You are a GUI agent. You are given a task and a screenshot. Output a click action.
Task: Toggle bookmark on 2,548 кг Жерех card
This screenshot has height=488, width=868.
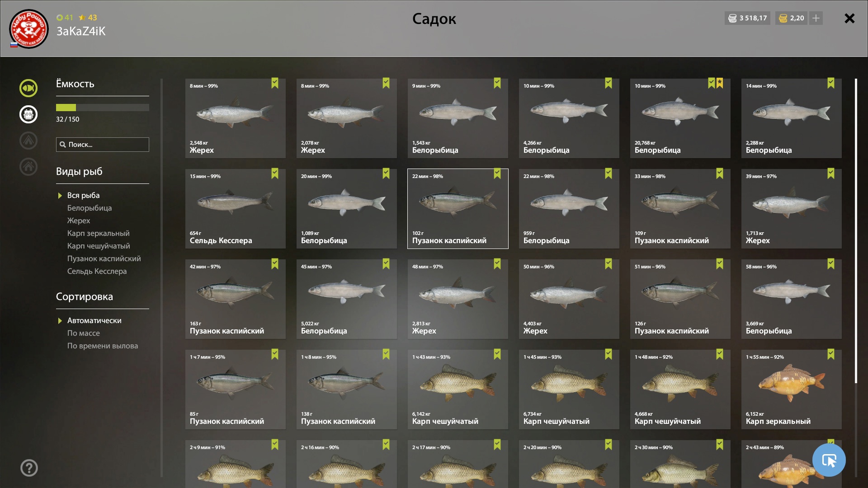(275, 83)
